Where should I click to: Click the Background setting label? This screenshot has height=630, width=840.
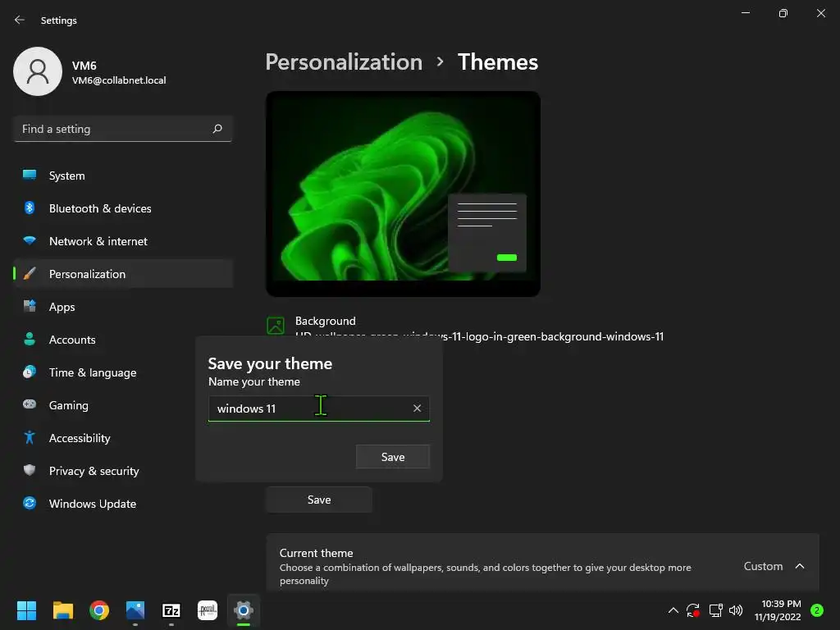(x=325, y=321)
